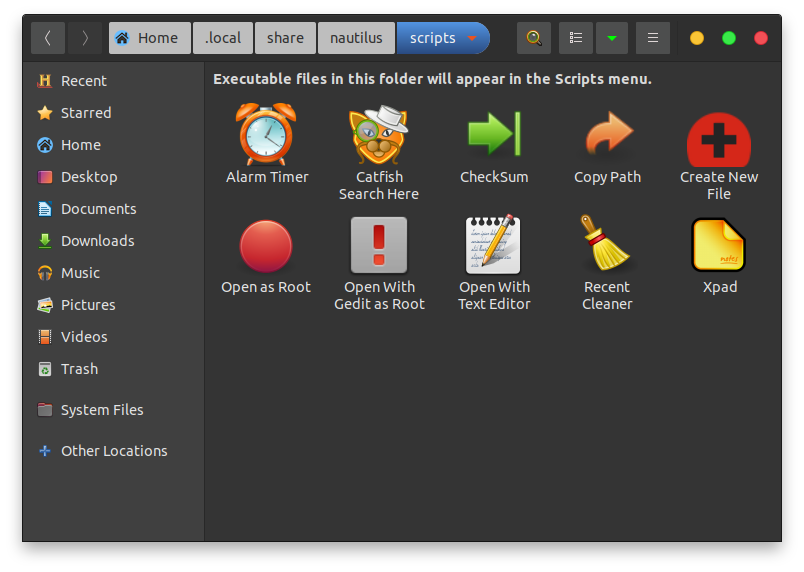Screen dimensions: 804x572
Task: Click the "Recent Cleaner" file label
Action: click(607, 295)
